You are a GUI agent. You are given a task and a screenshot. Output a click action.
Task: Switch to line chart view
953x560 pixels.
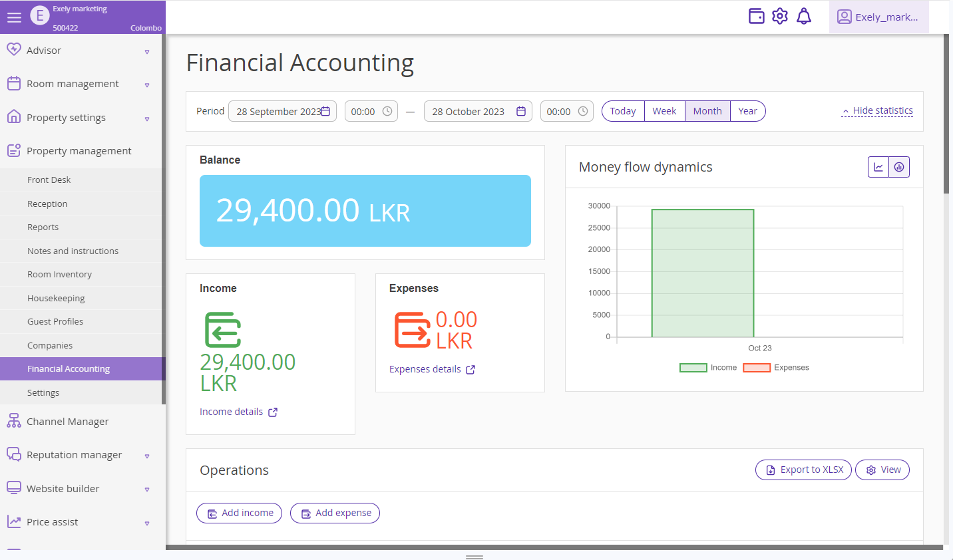tap(878, 168)
